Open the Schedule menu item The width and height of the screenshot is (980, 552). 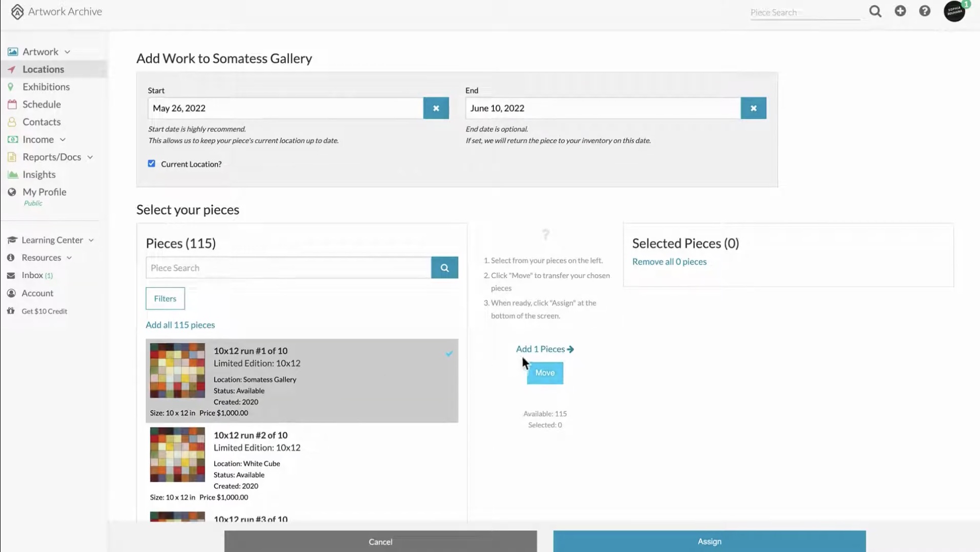42,105
